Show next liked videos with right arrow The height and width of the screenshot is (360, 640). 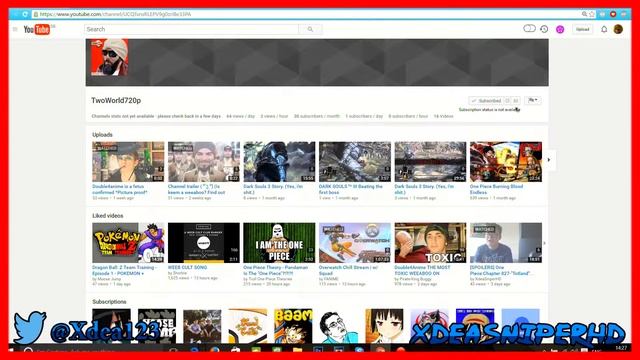click(544, 243)
